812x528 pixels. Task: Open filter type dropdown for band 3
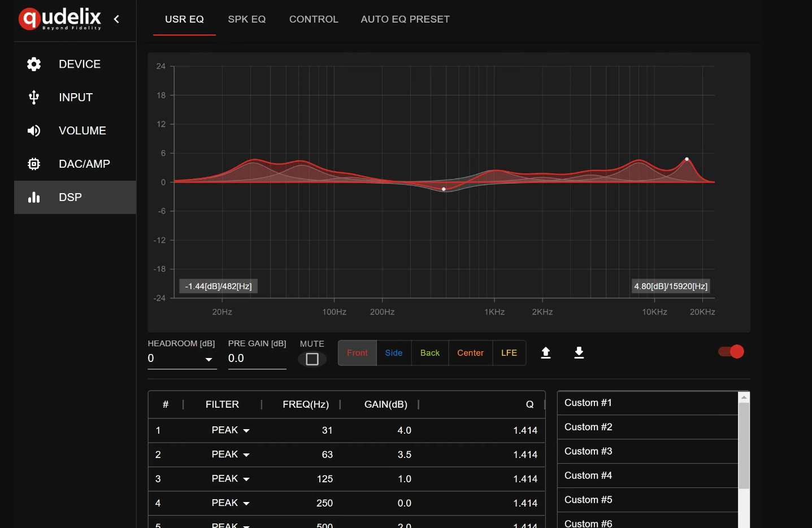pyautogui.click(x=231, y=479)
